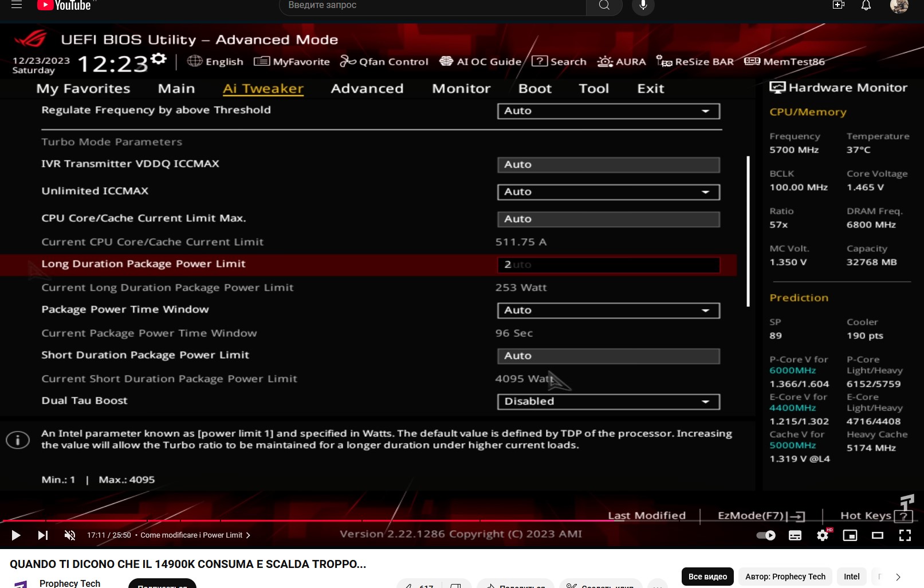Image resolution: width=924 pixels, height=588 pixels.
Task: Focus the YouTube search input field
Action: [x=432, y=6]
